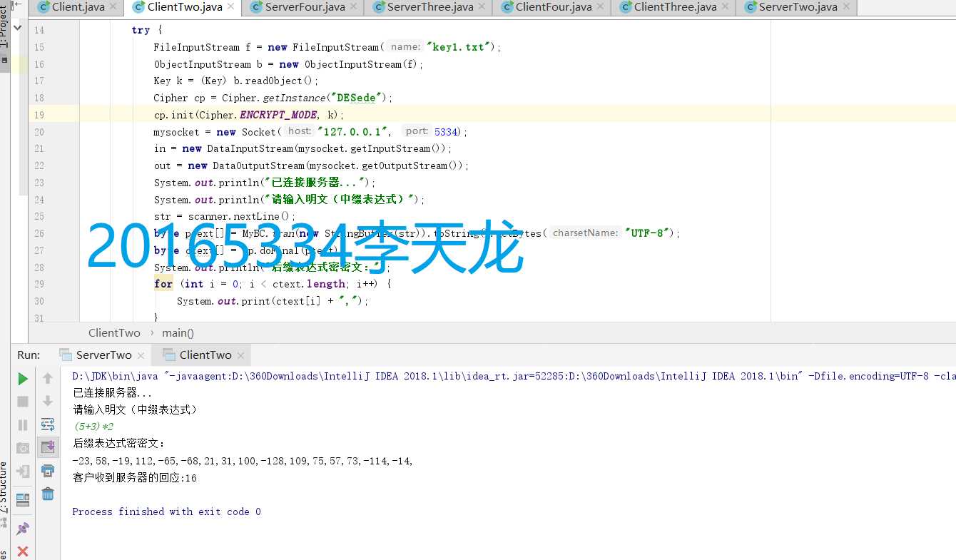
Task: Click the Stop process square icon
Action: pyautogui.click(x=23, y=402)
